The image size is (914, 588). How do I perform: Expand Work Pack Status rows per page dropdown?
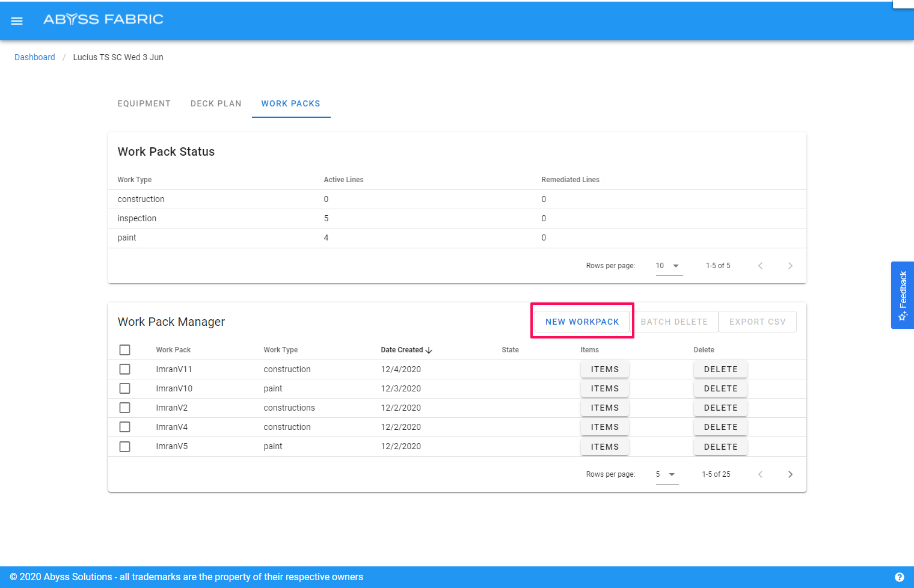669,266
